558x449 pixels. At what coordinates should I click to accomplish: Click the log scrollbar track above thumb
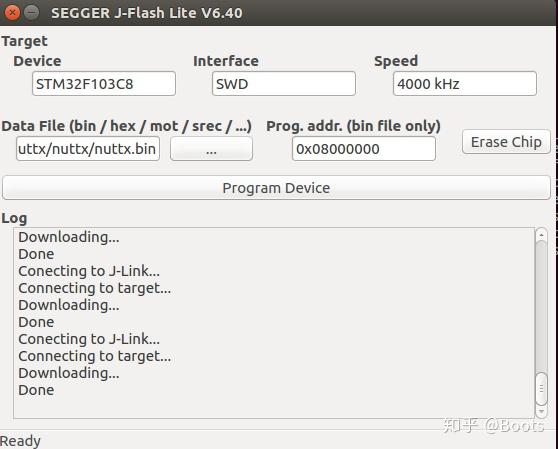(x=541, y=307)
